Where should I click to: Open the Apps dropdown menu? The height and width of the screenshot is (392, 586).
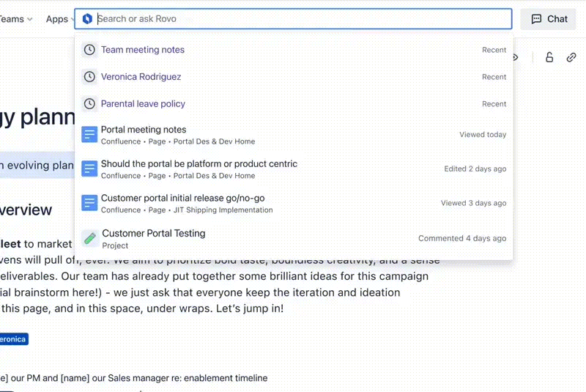click(59, 19)
